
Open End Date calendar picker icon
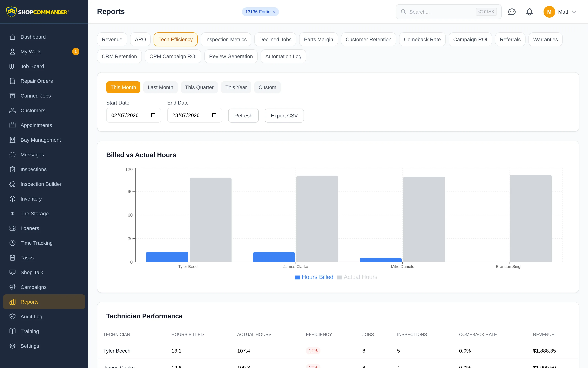pyautogui.click(x=214, y=115)
